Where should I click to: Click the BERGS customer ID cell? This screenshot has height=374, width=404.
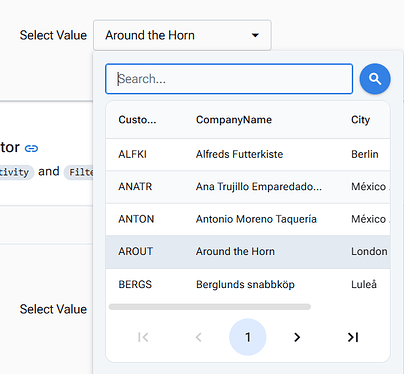(x=135, y=284)
